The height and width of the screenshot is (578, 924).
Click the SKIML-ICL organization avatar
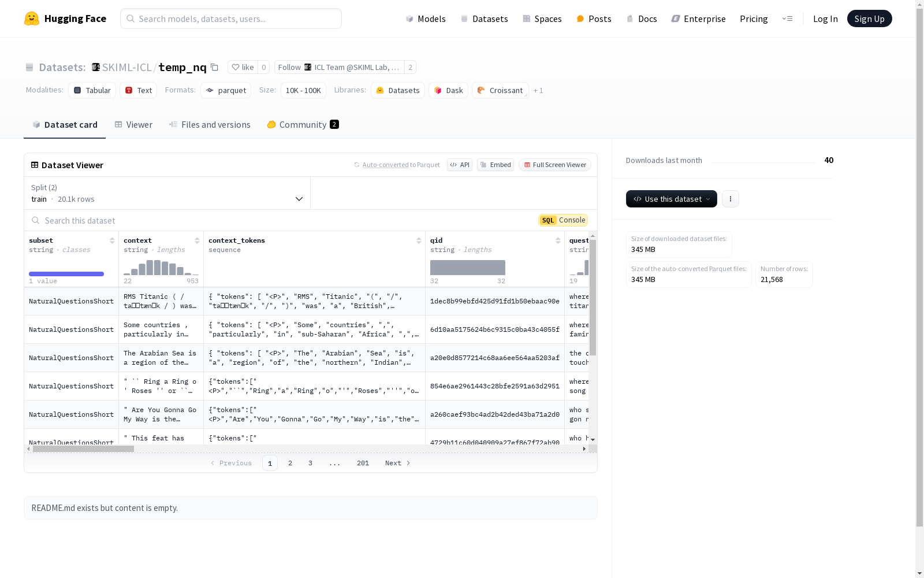(x=96, y=67)
